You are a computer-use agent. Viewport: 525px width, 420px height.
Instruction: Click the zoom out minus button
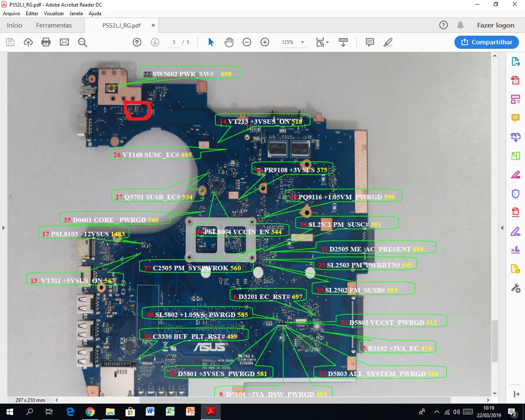point(247,42)
